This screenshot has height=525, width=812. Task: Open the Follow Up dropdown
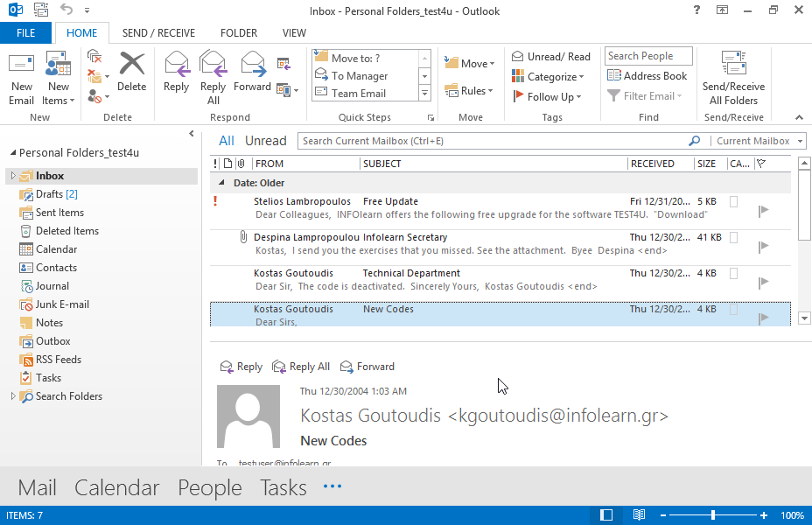point(546,97)
